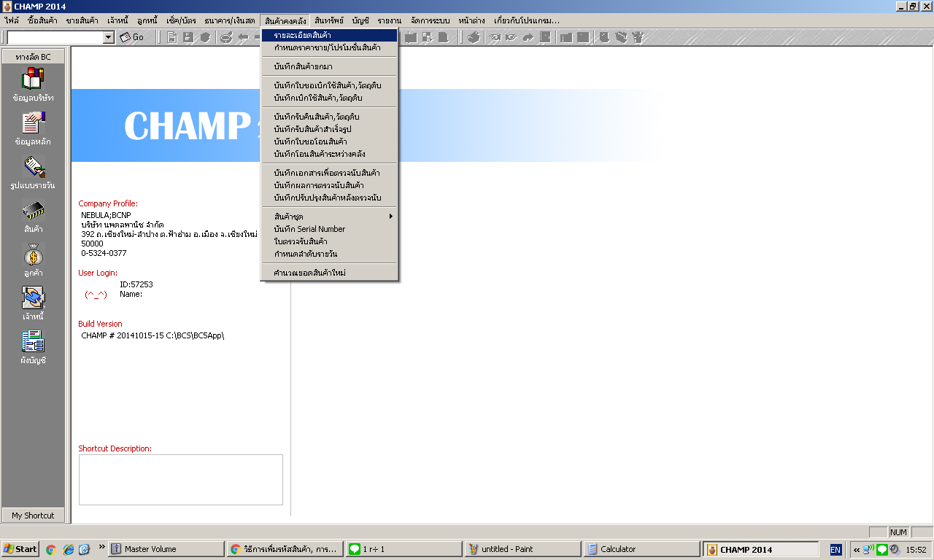This screenshot has width=934, height=560.
Task: Click the ทางลัด BC panel header
Action: click(33, 56)
